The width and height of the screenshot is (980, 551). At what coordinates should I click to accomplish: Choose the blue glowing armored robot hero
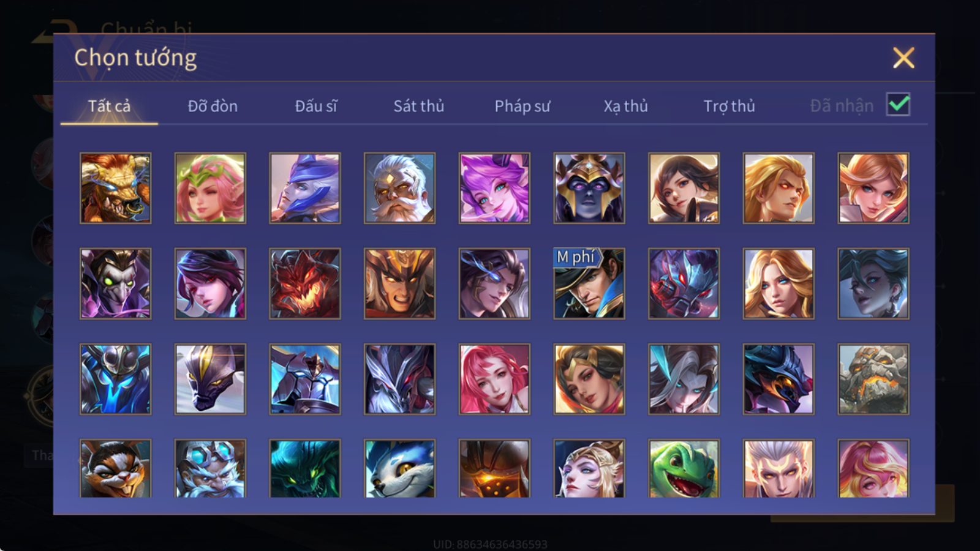115,379
